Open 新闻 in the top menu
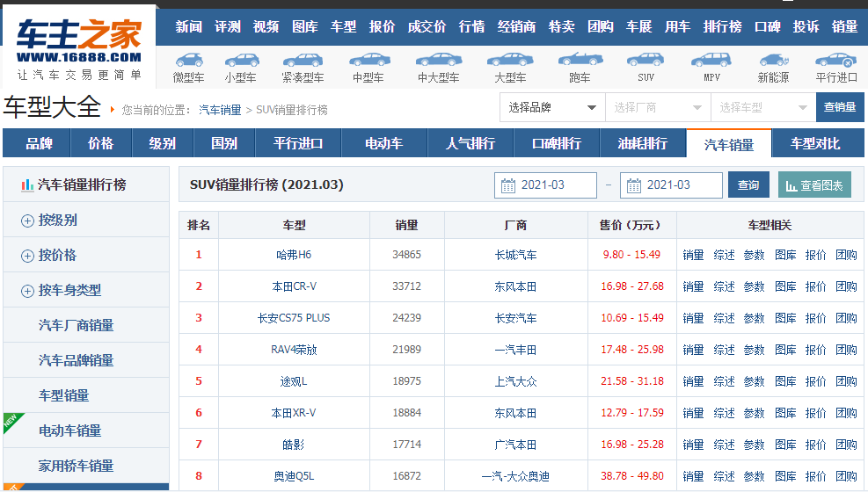Screen dimensions: 868x492 tap(189, 26)
